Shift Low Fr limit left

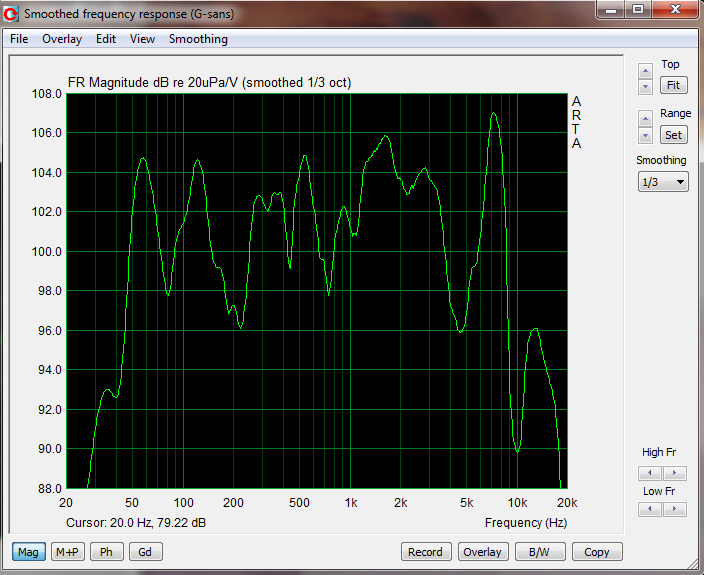(x=650, y=509)
